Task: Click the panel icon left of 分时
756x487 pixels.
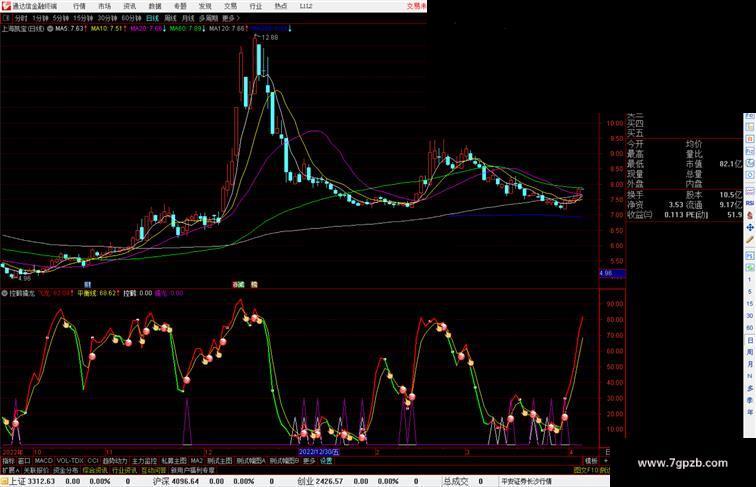Action: tap(6, 18)
